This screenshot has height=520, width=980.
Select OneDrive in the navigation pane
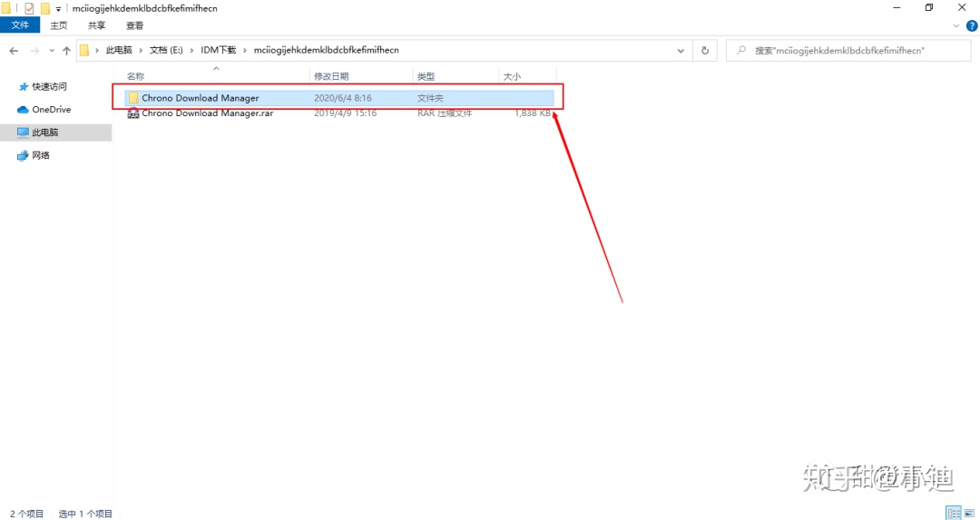[x=44, y=110]
